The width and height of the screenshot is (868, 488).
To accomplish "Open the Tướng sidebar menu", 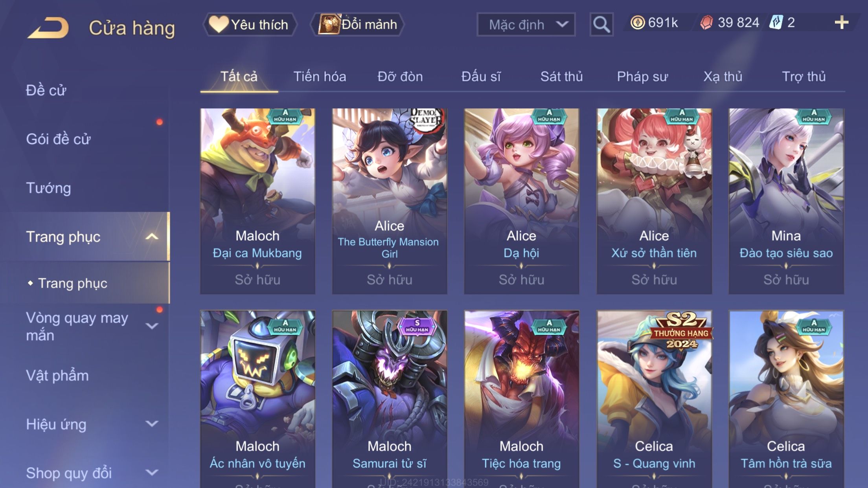I will pyautogui.click(x=48, y=188).
